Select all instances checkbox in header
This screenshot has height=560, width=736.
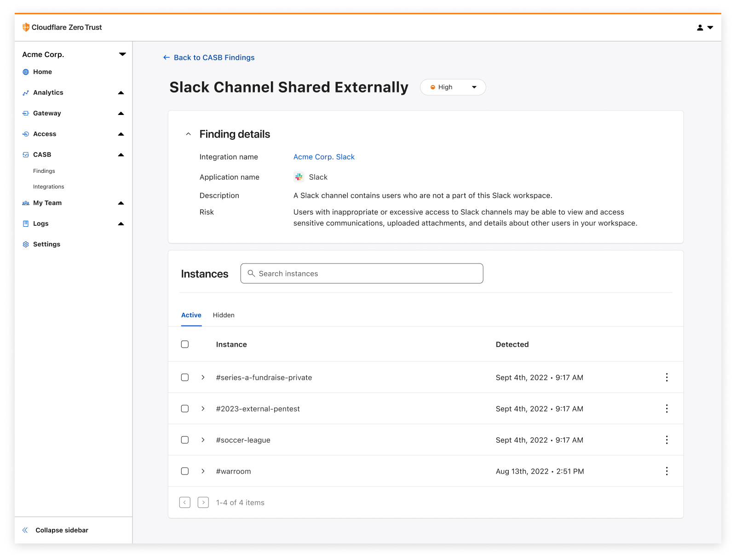[x=185, y=344]
